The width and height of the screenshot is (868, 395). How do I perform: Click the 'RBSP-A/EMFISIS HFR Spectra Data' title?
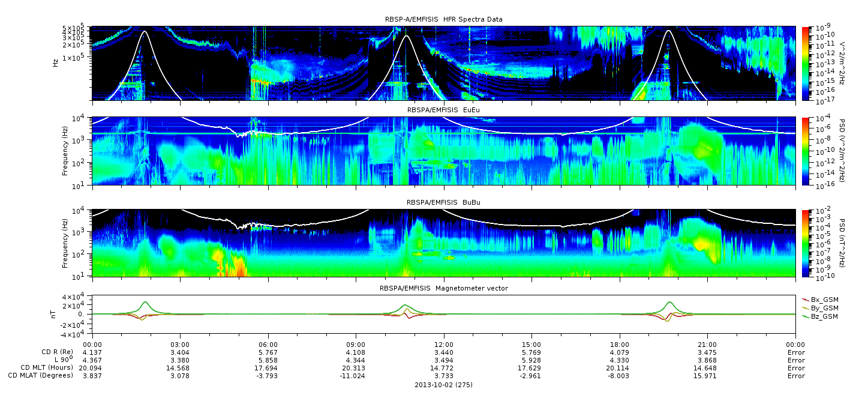[443, 19]
